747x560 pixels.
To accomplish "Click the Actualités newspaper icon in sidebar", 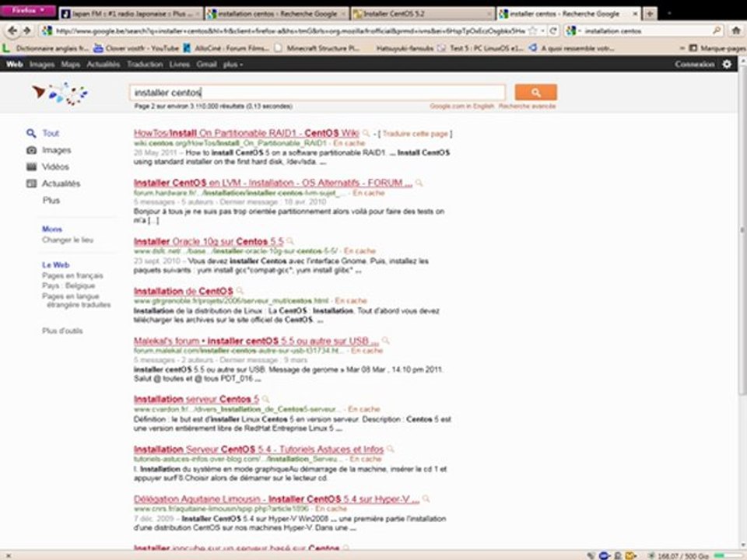I will (31, 184).
